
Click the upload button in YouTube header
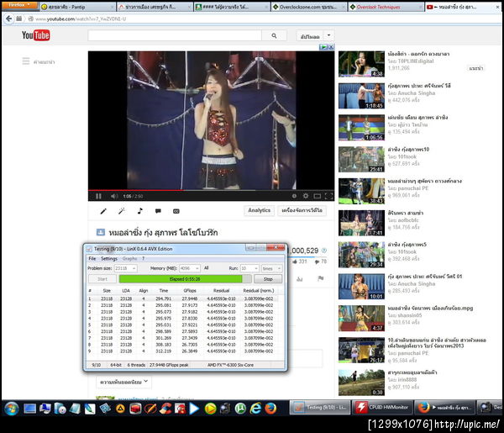310,36
